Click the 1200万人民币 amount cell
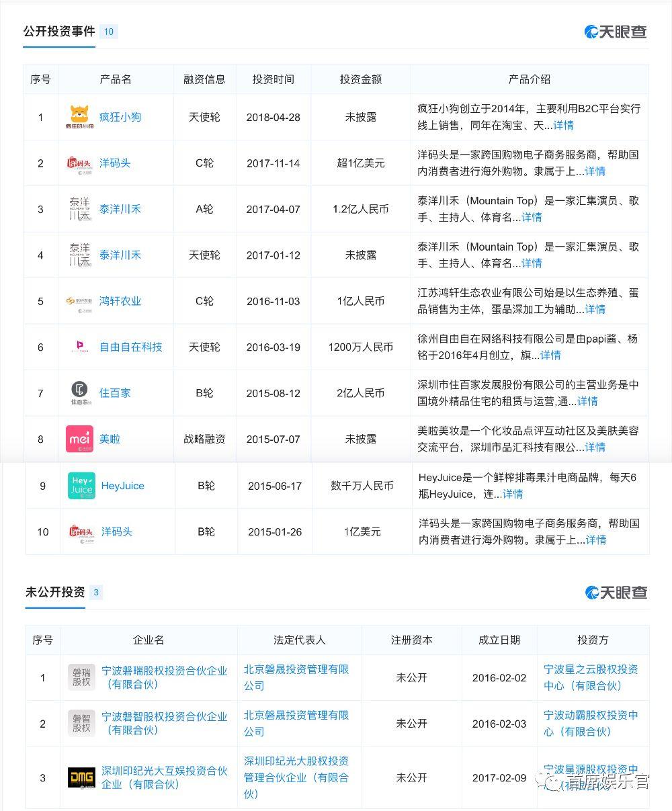 (x=361, y=347)
